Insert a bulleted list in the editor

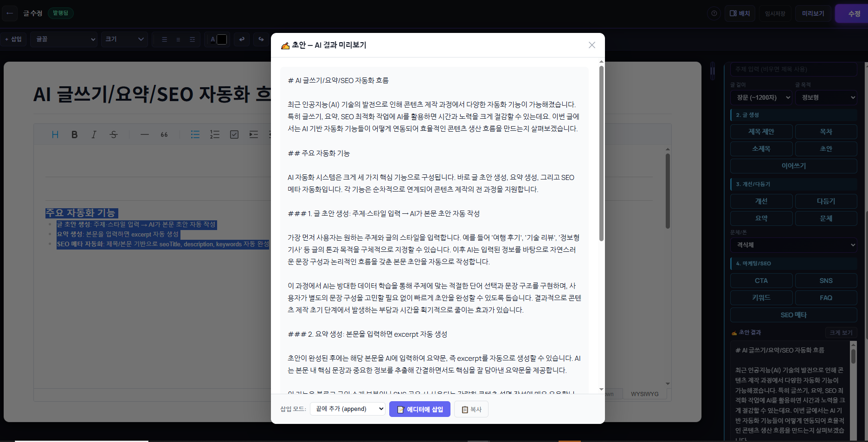pyautogui.click(x=195, y=135)
